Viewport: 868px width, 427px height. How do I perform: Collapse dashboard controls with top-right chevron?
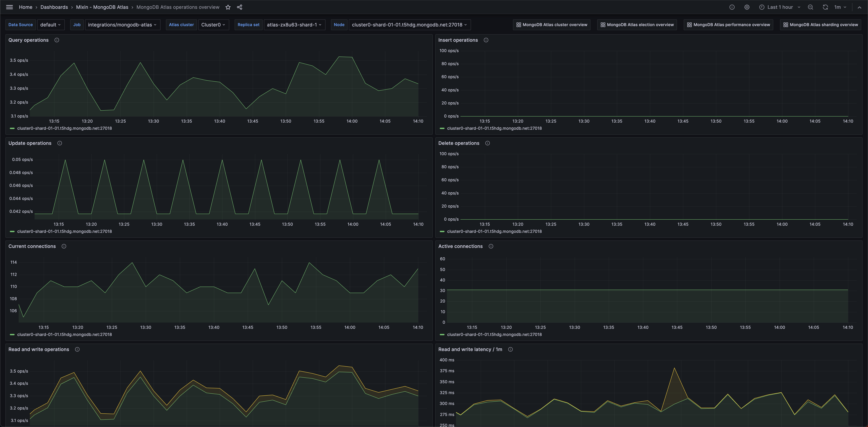(x=860, y=7)
